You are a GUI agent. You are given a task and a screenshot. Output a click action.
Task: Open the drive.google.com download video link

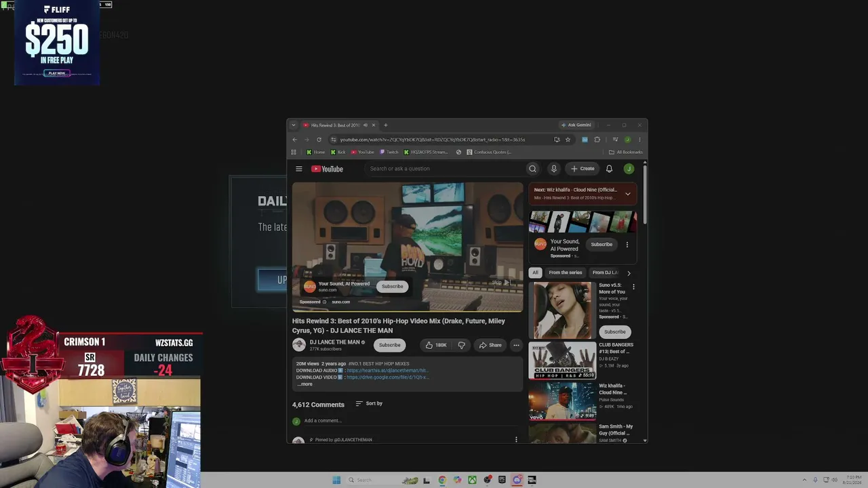387,377
